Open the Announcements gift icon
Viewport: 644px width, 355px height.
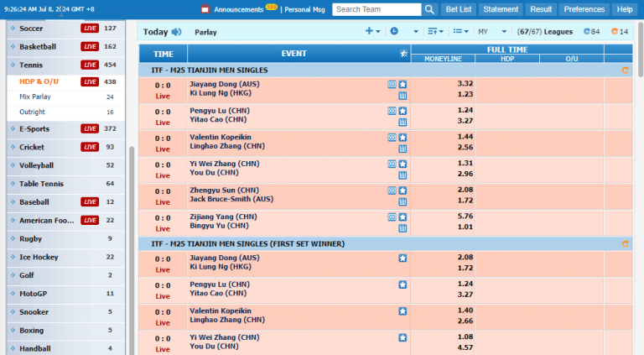pos(205,8)
